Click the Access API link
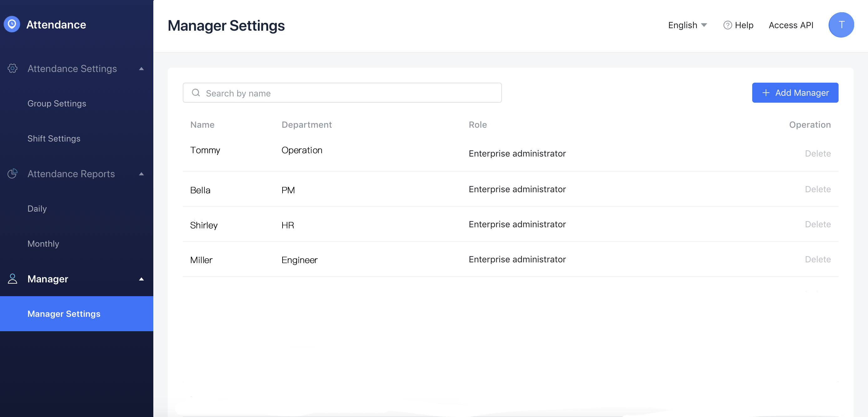This screenshot has height=417, width=868. [791, 25]
